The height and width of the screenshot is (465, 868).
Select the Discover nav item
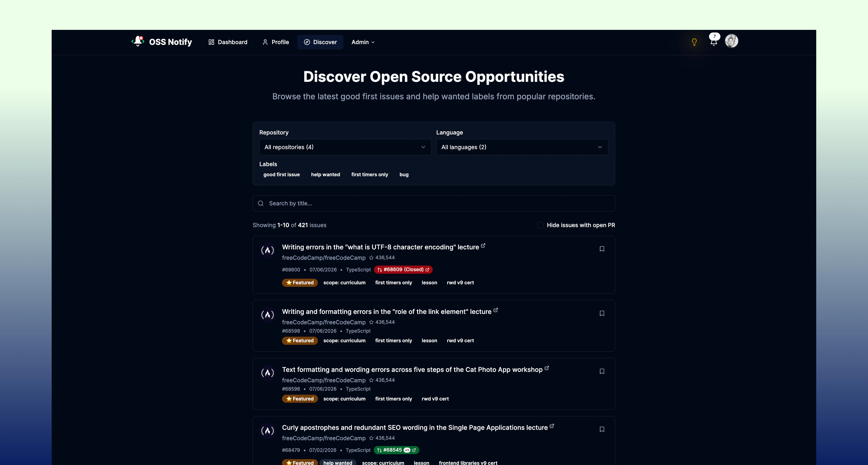[x=320, y=42]
